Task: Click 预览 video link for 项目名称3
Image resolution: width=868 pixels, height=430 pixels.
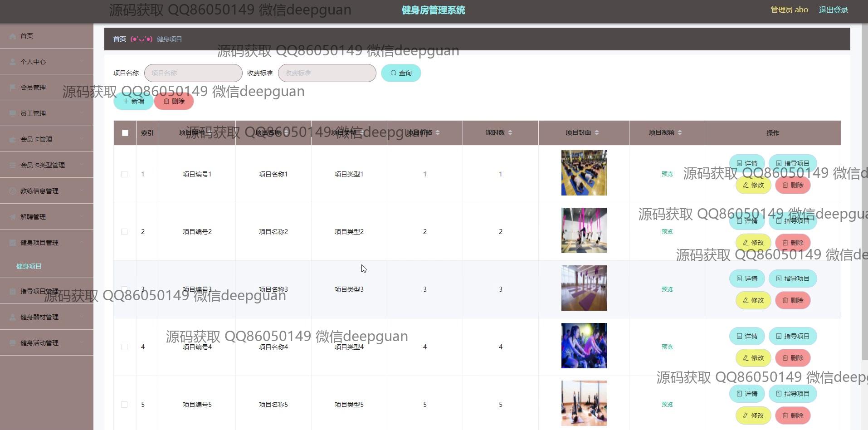Action: point(667,289)
